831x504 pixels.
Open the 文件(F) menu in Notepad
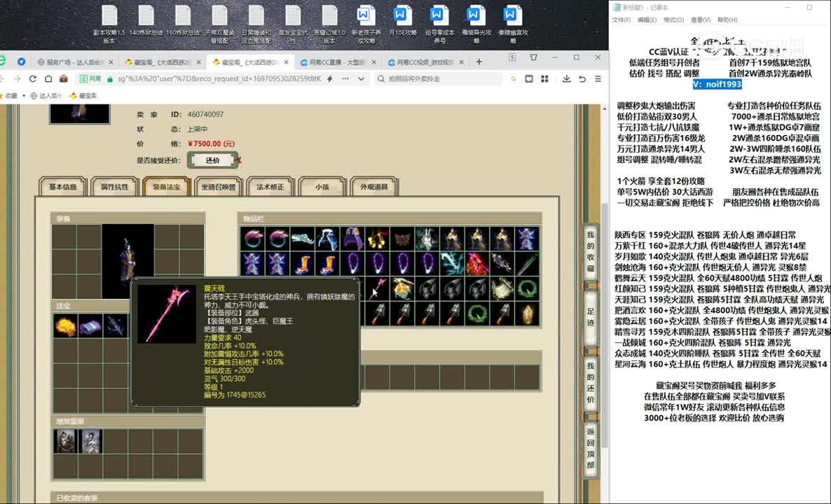click(621, 20)
